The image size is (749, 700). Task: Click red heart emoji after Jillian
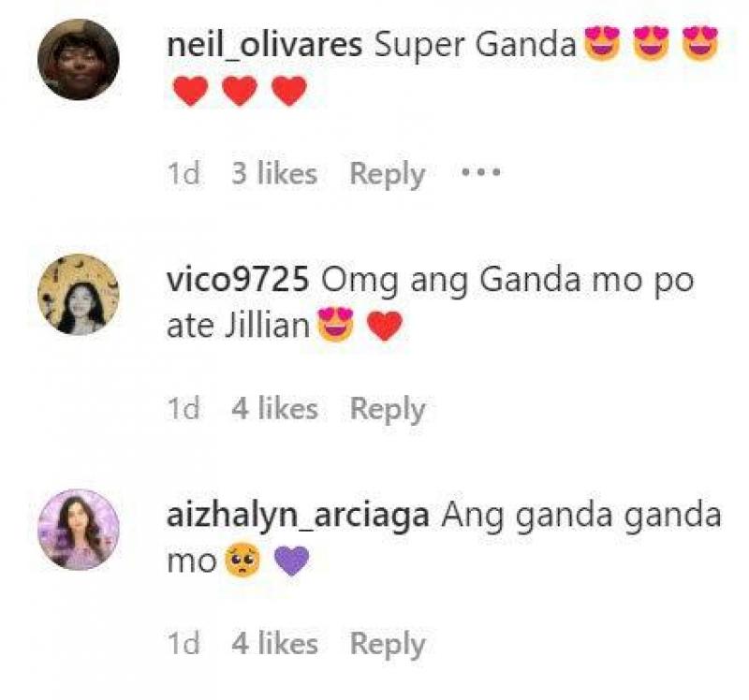385,326
